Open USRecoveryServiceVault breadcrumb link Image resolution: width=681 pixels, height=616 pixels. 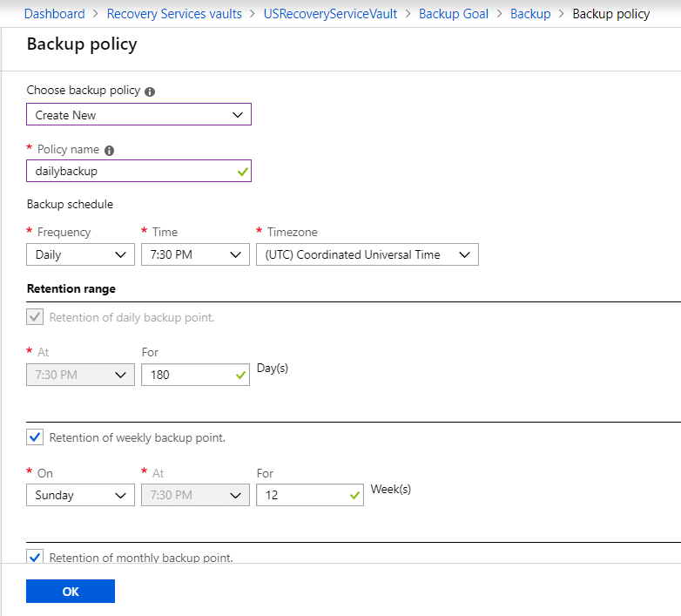(330, 14)
